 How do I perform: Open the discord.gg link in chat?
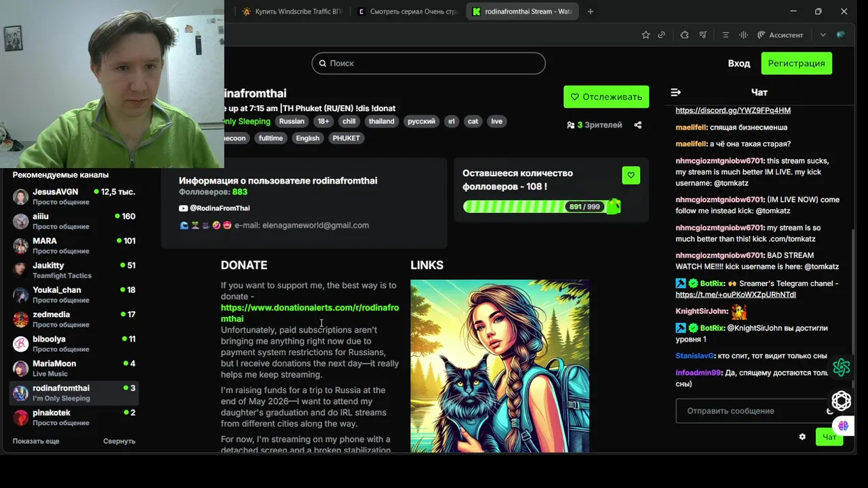click(x=732, y=110)
